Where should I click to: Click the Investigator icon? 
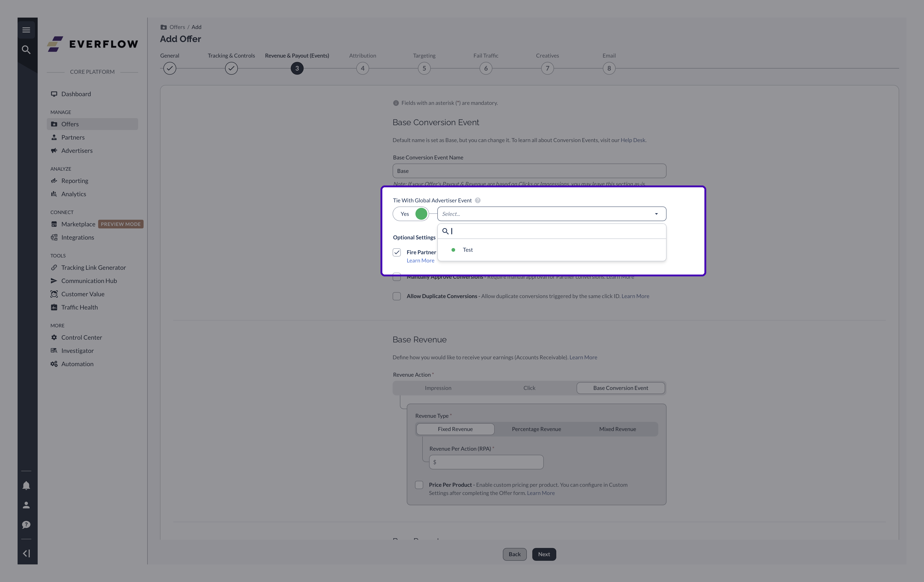(x=54, y=351)
